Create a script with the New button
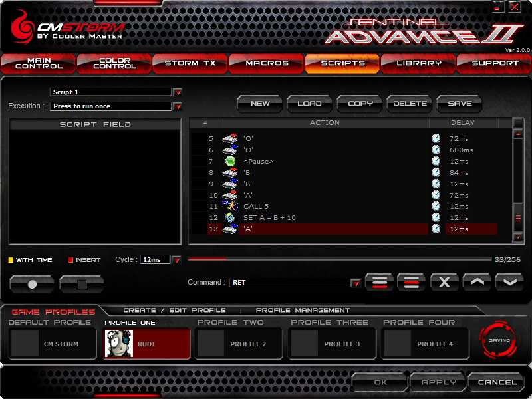 [260, 104]
